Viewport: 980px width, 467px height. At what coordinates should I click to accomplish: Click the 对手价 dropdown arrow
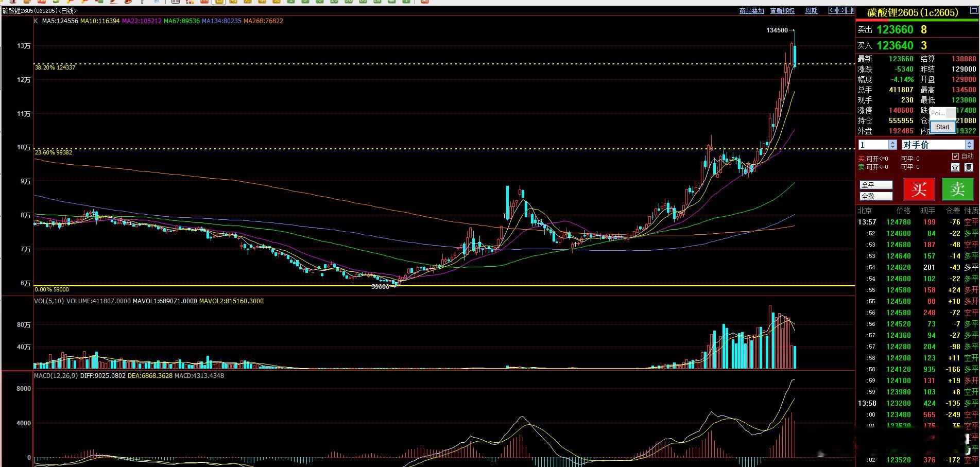[969, 145]
